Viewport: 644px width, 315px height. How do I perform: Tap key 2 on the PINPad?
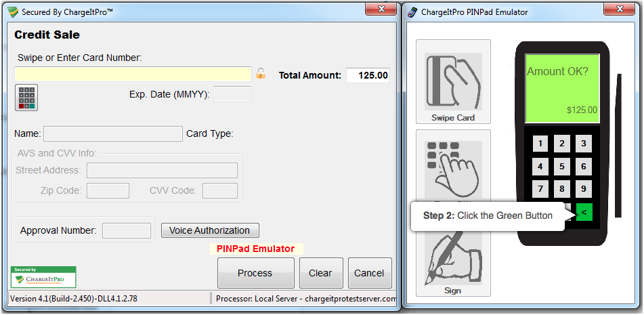(x=562, y=144)
